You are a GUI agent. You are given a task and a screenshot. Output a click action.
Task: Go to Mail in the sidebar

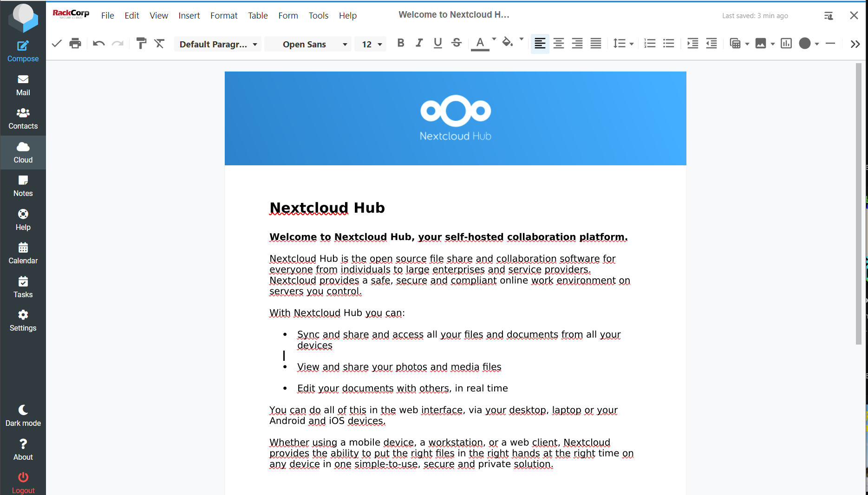(x=23, y=85)
